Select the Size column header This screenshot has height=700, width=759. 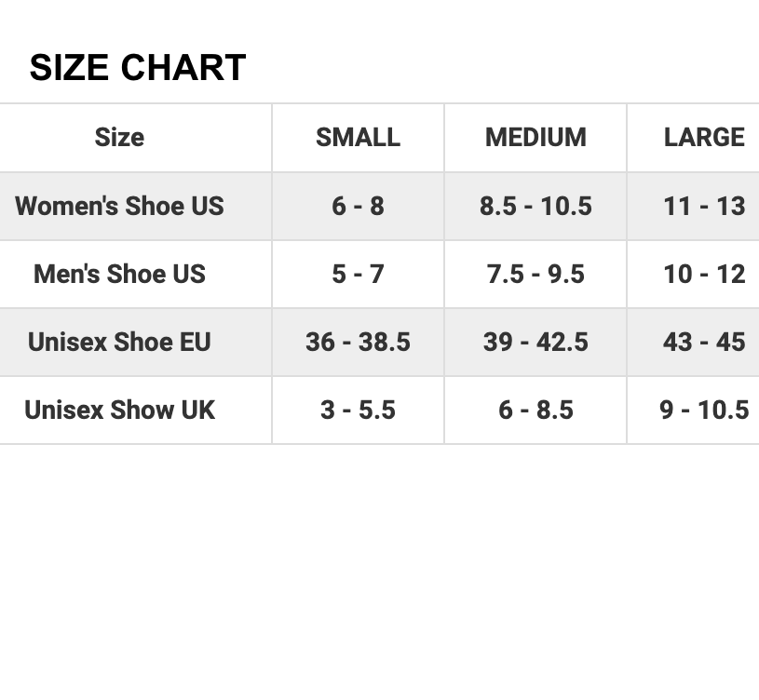(x=119, y=138)
